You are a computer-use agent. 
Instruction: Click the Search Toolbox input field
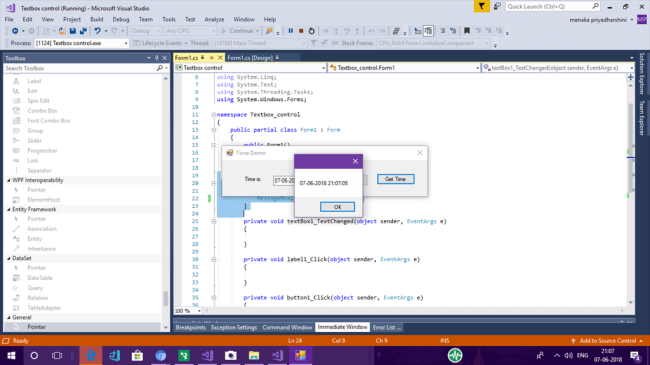[x=80, y=68]
